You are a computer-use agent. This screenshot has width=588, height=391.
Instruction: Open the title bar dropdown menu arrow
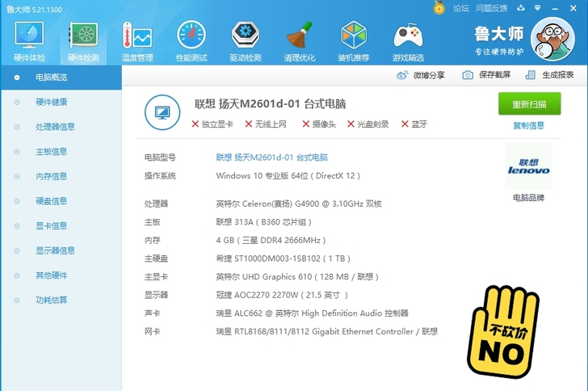[537, 8]
